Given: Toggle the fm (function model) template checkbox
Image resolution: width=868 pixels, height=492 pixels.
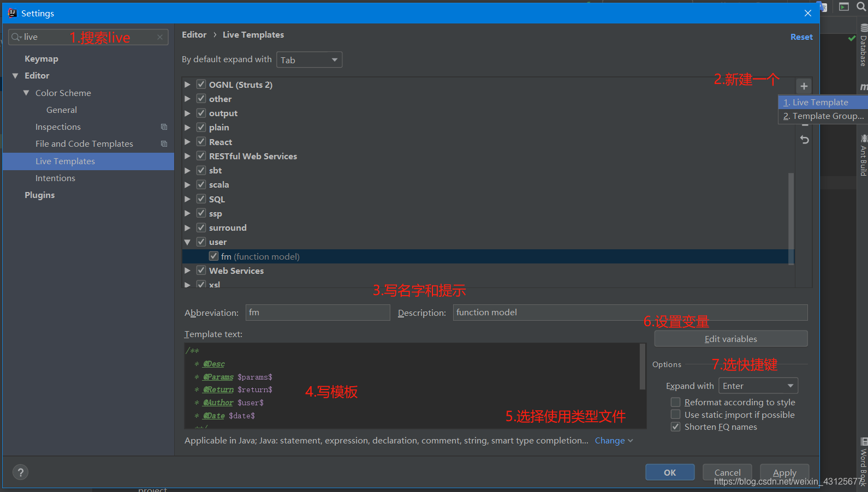Looking at the screenshot, I should [x=214, y=256].
